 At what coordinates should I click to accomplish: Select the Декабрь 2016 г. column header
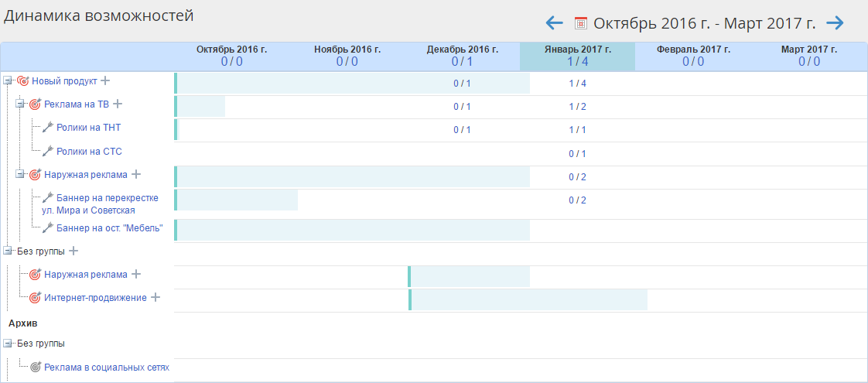click(x=462, y=56)
